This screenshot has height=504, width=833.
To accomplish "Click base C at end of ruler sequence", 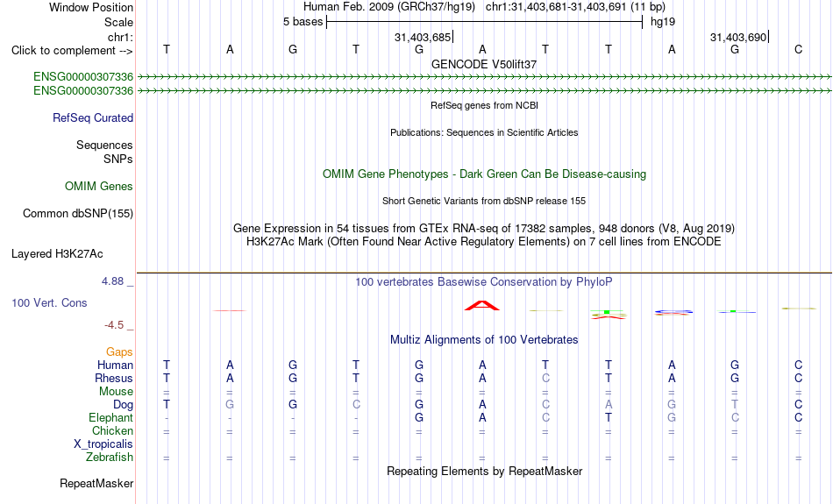I will point(798,49).
